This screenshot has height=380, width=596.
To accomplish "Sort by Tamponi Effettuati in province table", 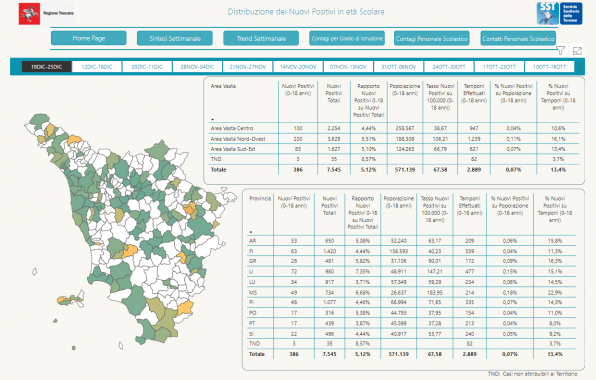I will pos(470,206).
